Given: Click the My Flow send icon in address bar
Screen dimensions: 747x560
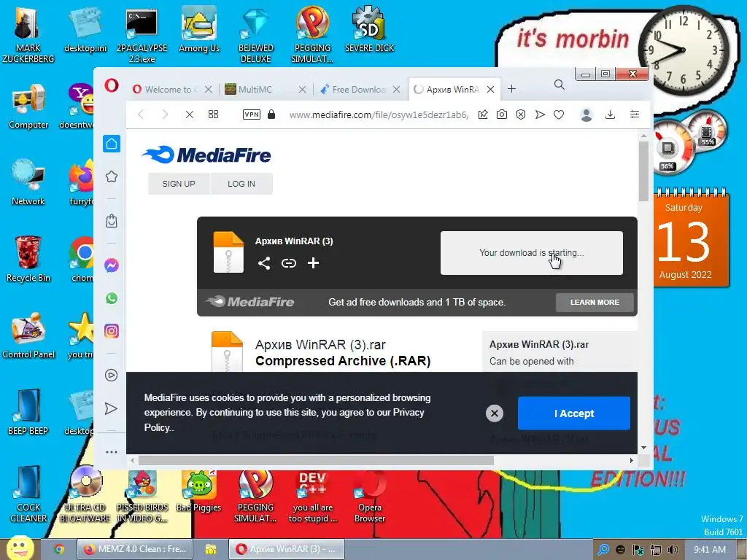Looking at the screenshot, I should coord(540,114).
